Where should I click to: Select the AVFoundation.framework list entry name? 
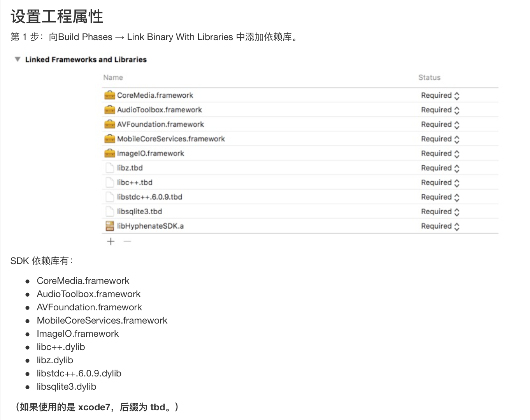(160, 124)
